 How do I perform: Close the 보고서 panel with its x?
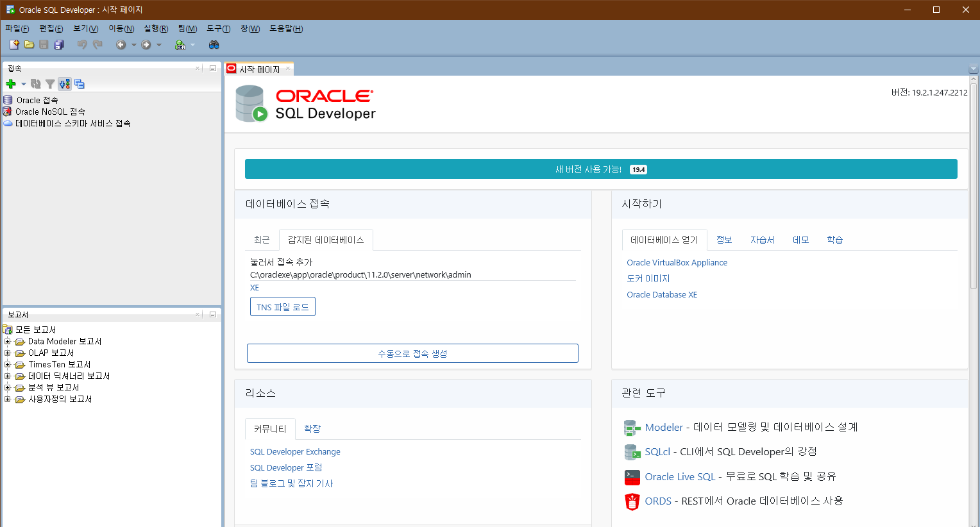[198, 314]
